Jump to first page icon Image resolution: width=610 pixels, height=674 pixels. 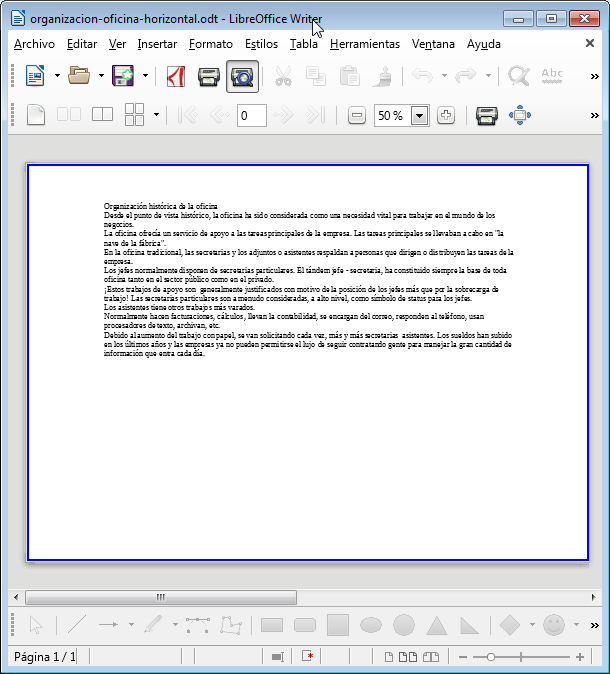pyautogui.click(x=188, y=115)
